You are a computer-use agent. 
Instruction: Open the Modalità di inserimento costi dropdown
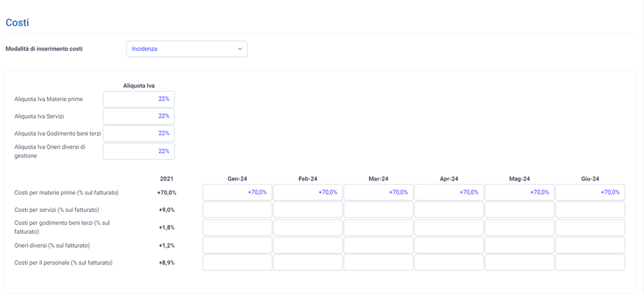(187, 49)
